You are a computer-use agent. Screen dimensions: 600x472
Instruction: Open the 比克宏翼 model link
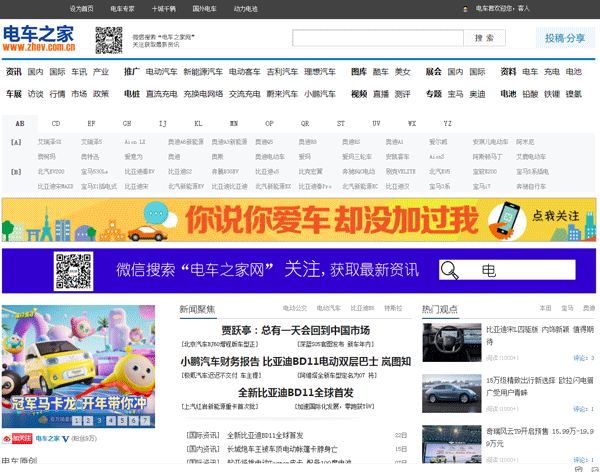(x=310, y=171)
